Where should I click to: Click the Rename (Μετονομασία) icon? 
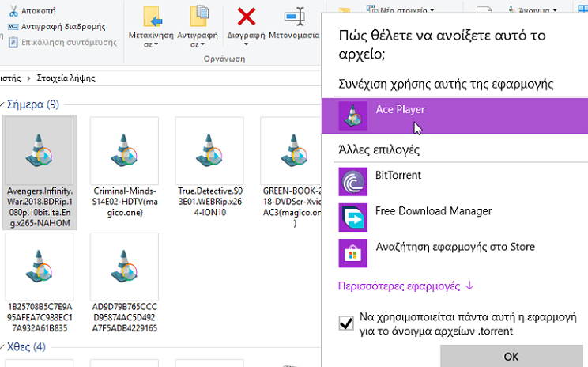(x=294, y=17)
